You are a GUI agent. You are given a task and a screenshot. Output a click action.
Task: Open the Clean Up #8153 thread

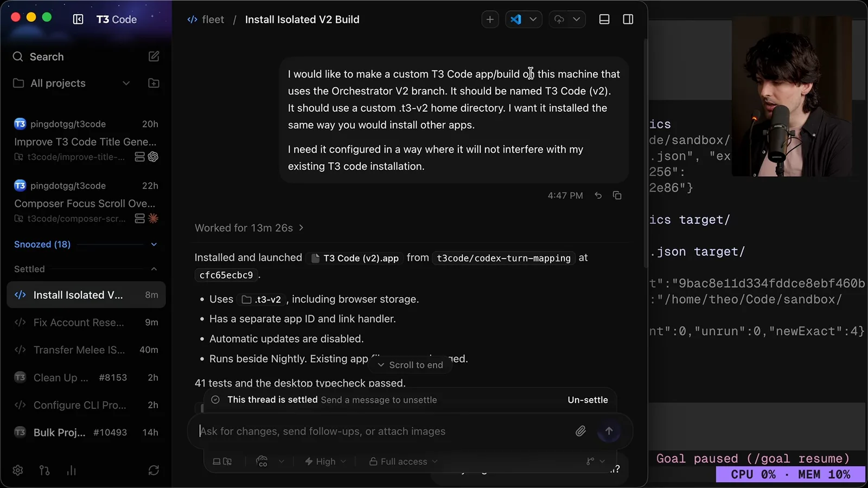(86, 378)
